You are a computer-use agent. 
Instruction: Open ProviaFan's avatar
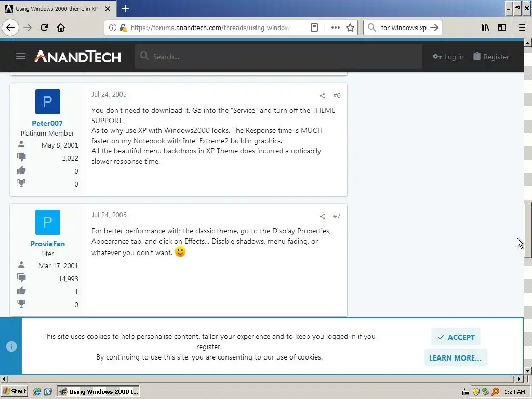47,222
